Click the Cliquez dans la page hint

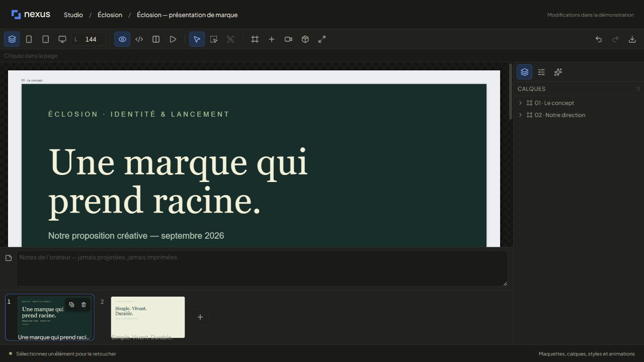31,56
